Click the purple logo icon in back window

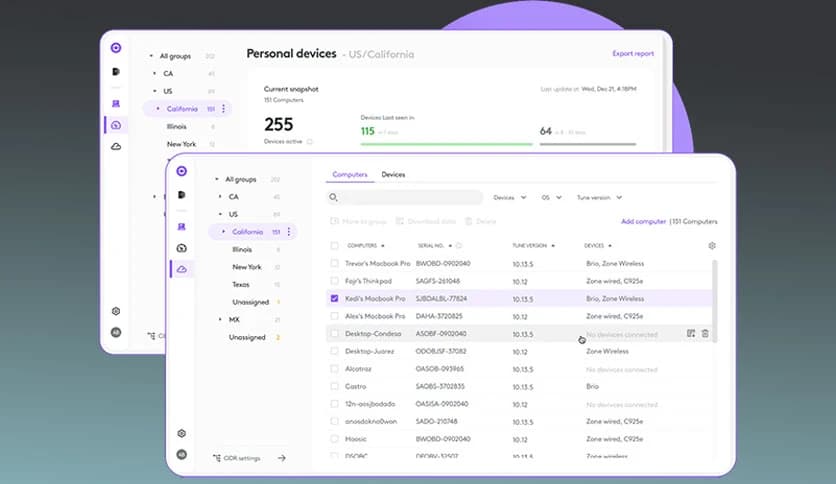[x=116, y=47]
